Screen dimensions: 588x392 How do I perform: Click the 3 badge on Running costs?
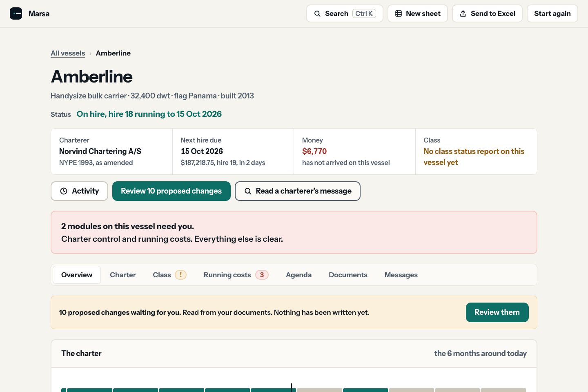[262, 275]
